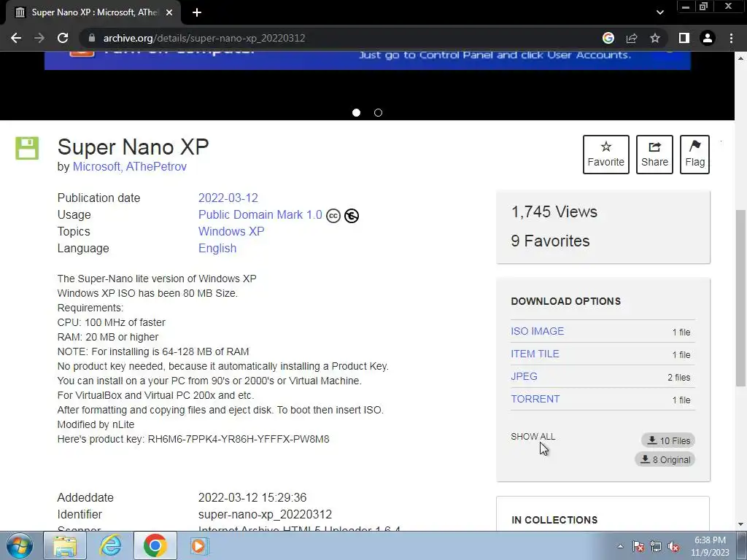Open the media player taskbar icon
Screen dimensions: 747x560
click(200, 545)
